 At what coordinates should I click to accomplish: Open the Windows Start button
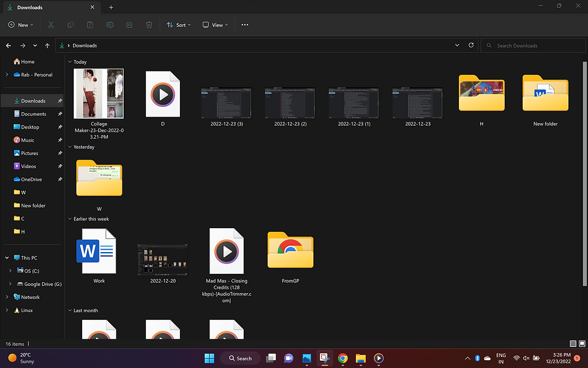pyautogui.click(x=209, y=358)
